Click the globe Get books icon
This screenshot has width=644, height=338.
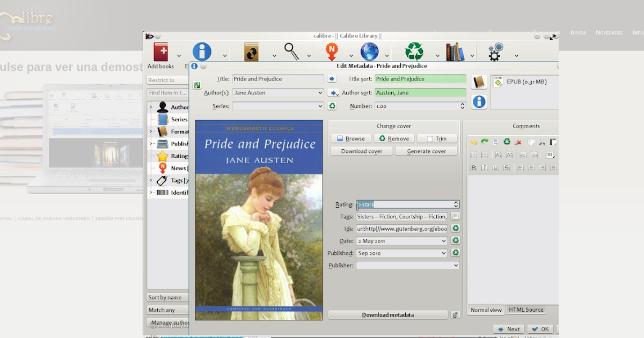click(369, 52)
